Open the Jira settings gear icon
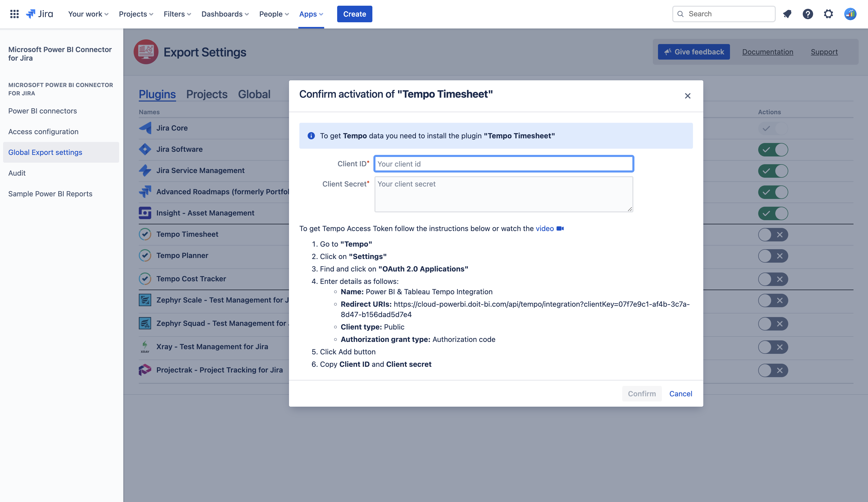The width and height of the screenshot is (868, 502). [x=828, y=14]
